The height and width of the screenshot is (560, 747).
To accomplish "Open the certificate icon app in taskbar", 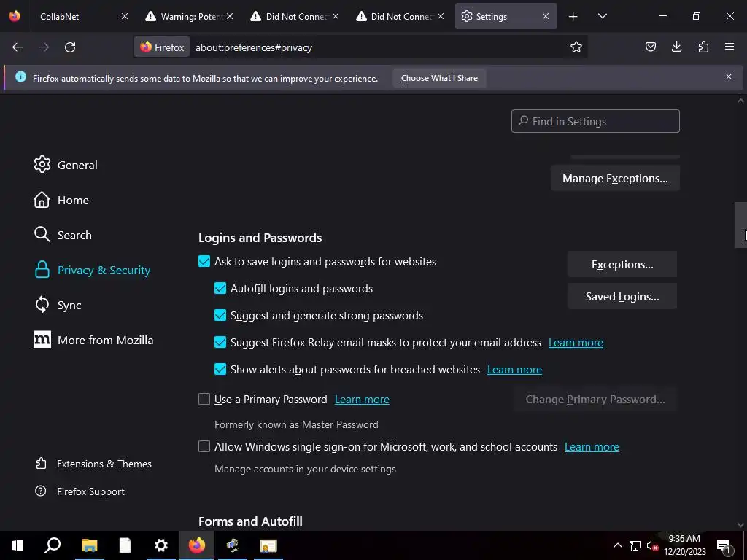I will coord(268,545).
